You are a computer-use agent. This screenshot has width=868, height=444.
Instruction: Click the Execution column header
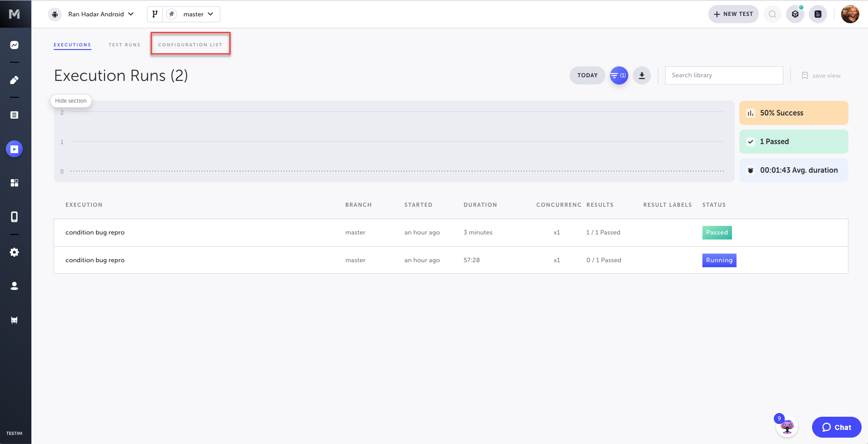coord(84,205)
